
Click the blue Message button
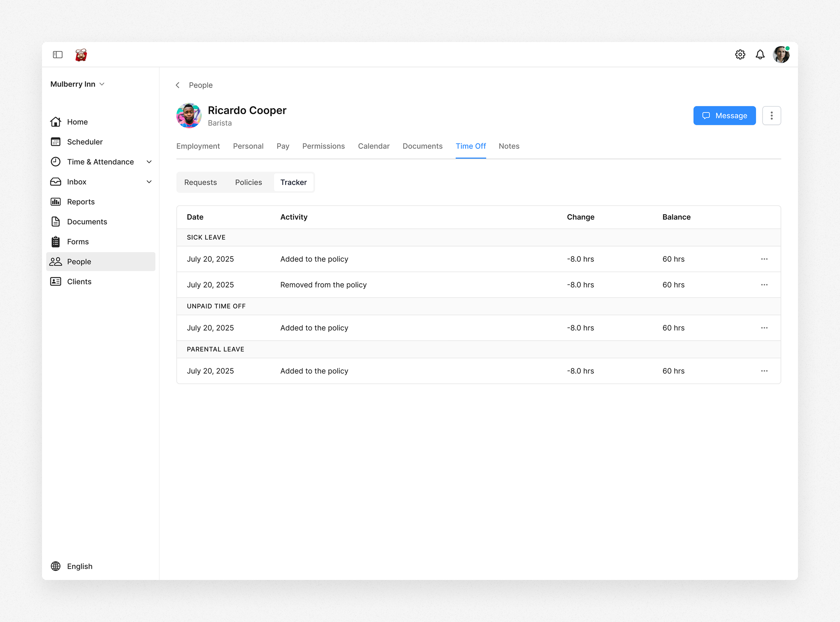pos(724,116)
